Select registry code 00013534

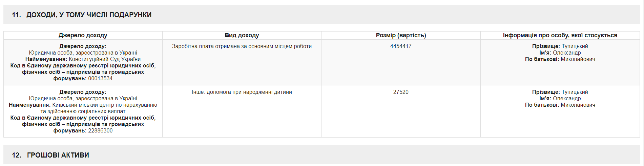[100, 79]
